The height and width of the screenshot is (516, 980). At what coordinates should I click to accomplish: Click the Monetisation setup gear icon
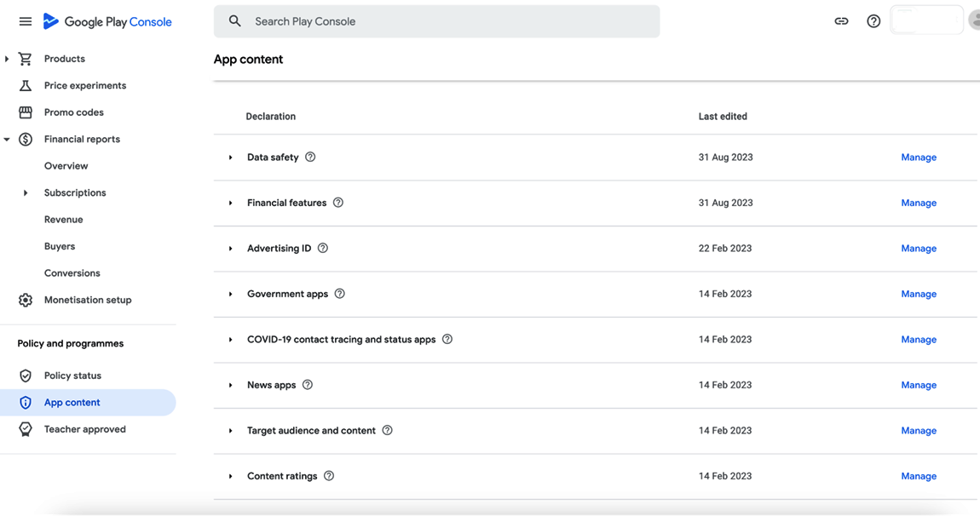point(26,300)
